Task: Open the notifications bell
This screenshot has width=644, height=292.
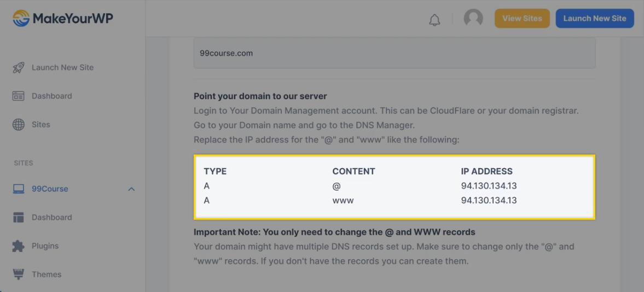Action: click(x=434, y=20)
